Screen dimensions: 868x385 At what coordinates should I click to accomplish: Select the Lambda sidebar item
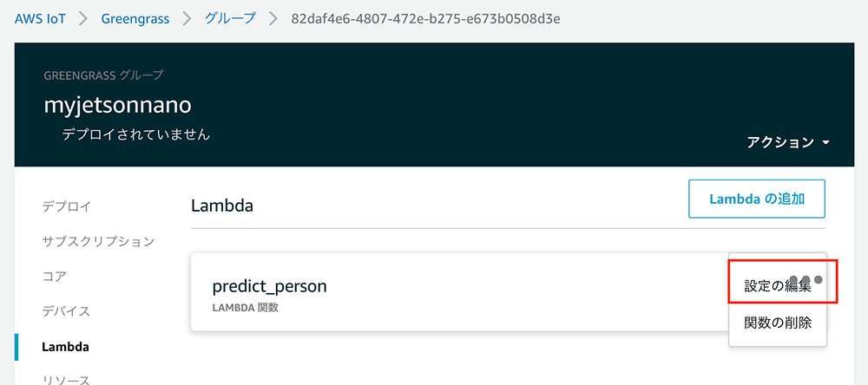65,347
